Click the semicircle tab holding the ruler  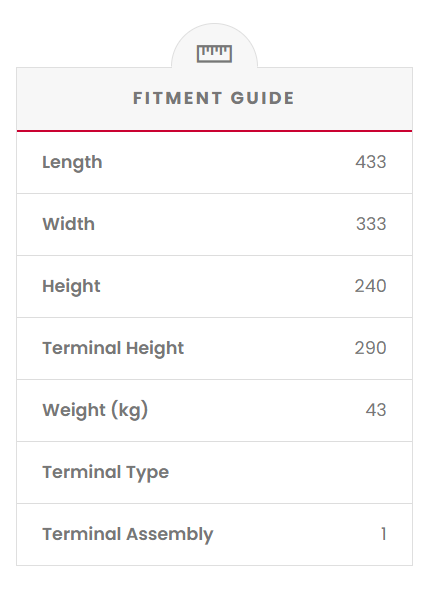(x=214, y=46)
